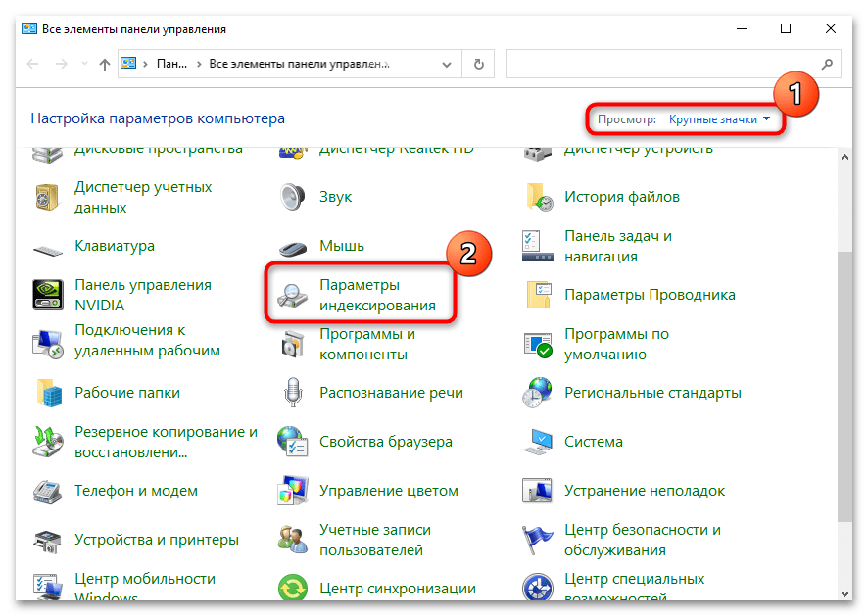Click the Devices and Printers icon

[49, 540]
